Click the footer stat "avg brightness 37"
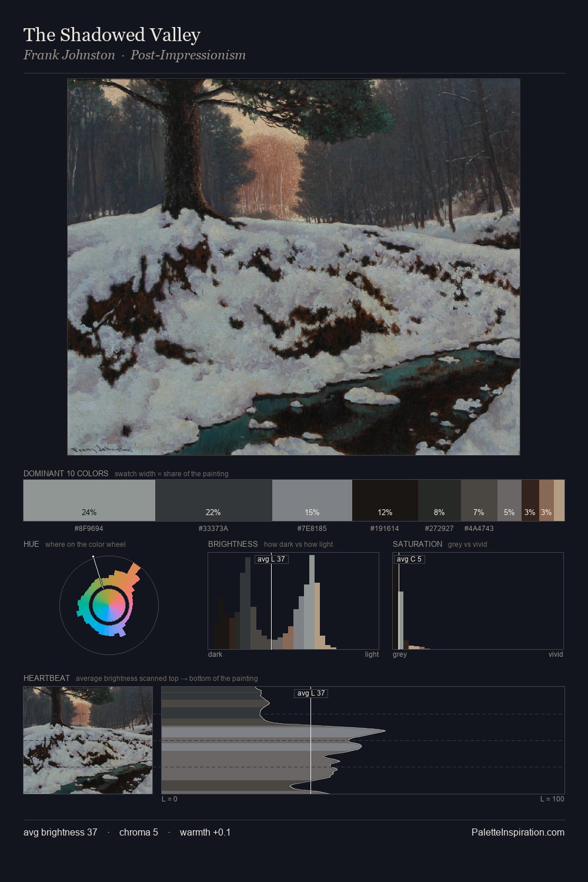 61,833
